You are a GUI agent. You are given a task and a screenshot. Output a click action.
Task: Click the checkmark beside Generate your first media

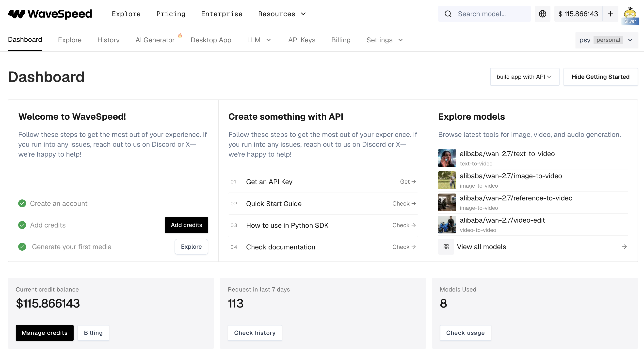(x=22, y=247)
